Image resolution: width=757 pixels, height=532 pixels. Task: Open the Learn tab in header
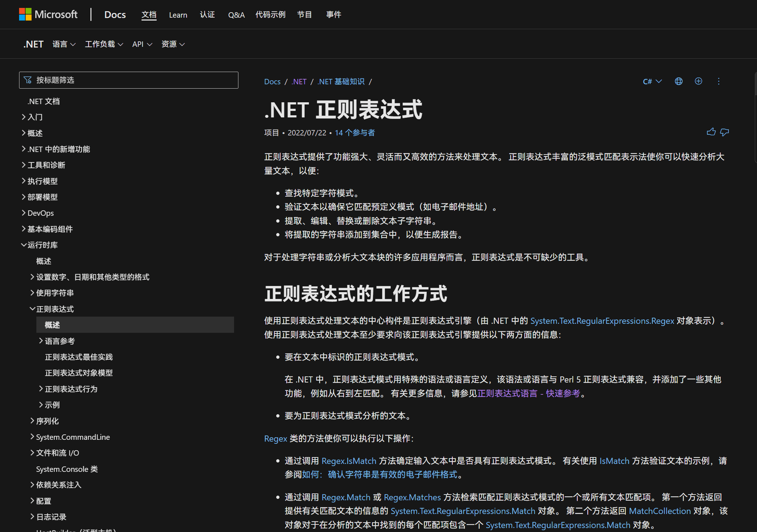[x=178, y=15]
